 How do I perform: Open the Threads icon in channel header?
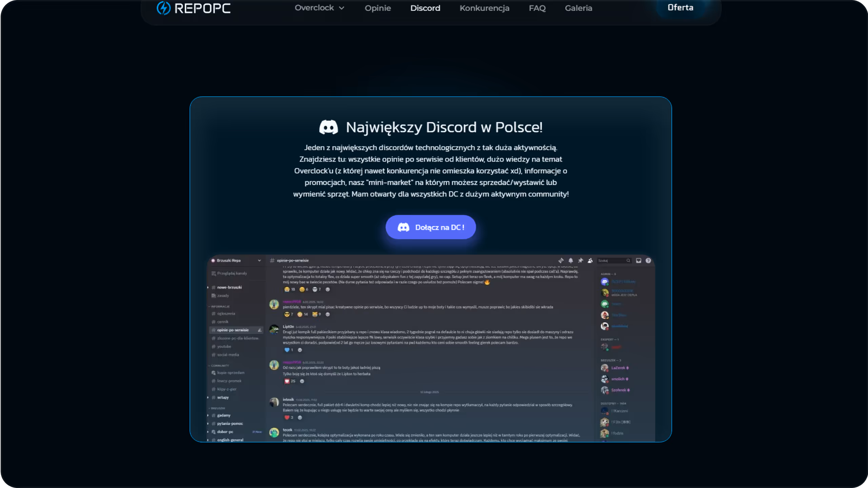[561, 260]
